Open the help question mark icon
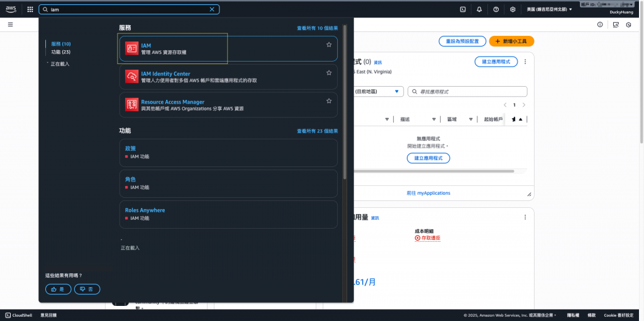This screenshot has width=644, height=321. tap(496, 9)
